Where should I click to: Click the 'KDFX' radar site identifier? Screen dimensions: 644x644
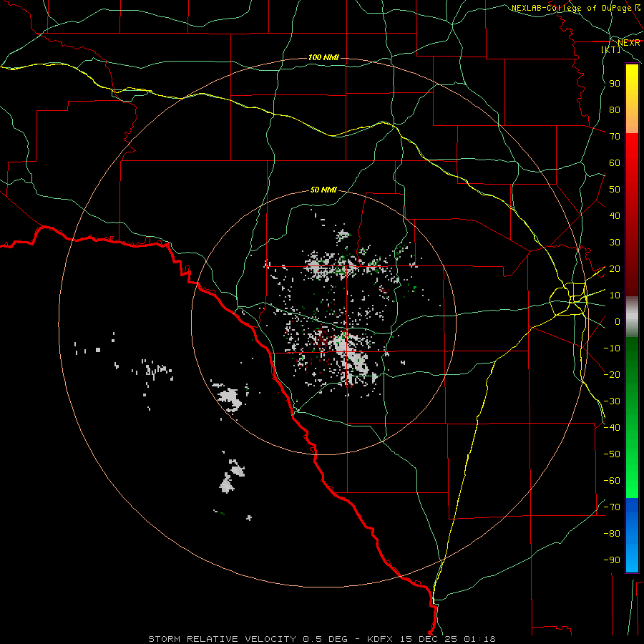pos(381,639)
